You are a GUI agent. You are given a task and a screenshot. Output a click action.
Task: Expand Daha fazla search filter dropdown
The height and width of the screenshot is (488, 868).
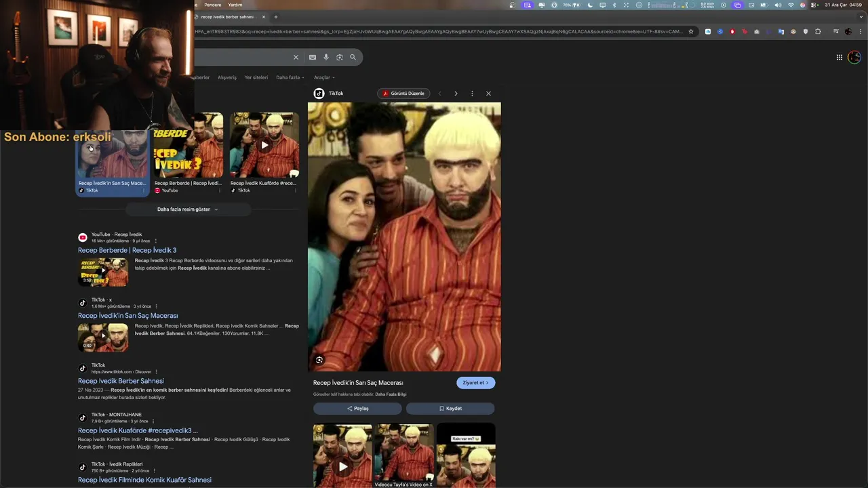(290, 77)
